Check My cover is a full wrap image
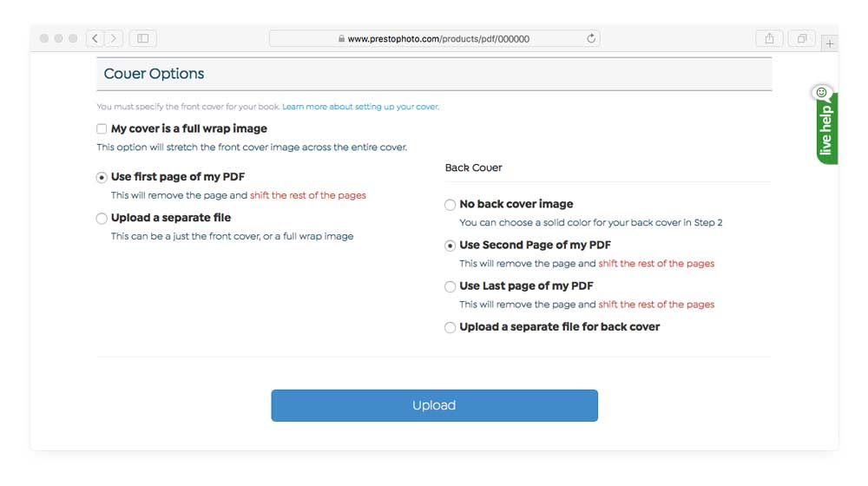Viewport: 868px width, 486px height. 102,129
